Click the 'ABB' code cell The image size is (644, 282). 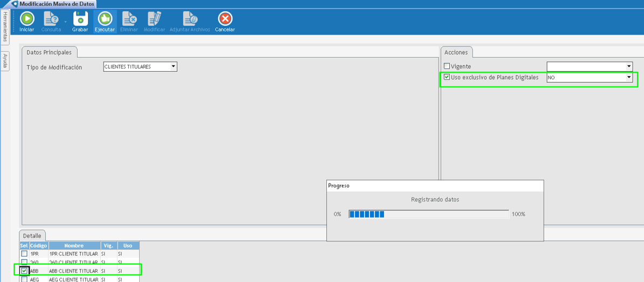click(39, 271)
